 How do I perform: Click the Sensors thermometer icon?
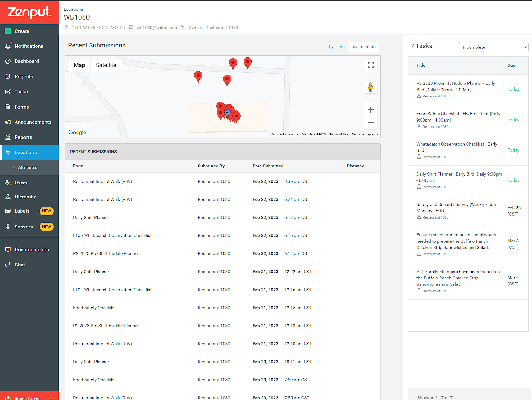[x=8, y=227]
